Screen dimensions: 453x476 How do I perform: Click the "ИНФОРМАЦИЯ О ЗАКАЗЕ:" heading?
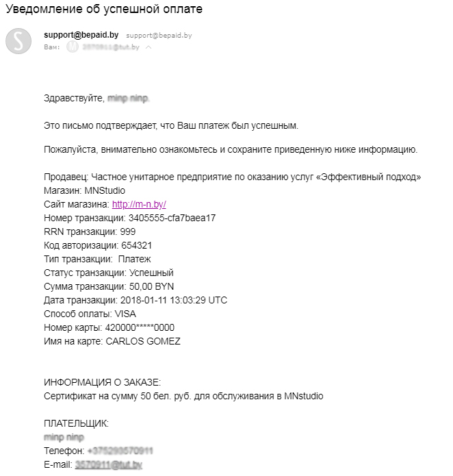(103, 382)
